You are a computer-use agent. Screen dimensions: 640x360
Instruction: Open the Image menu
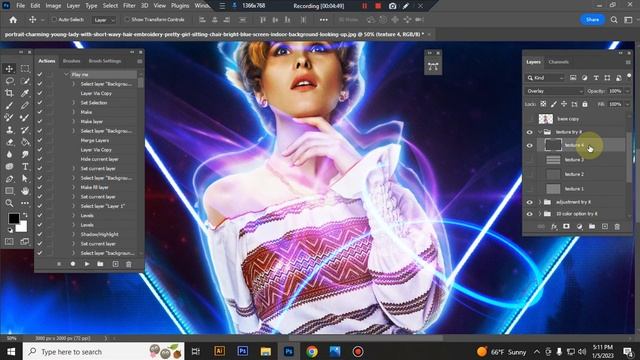pyautogui.click(x=53, y=6)
